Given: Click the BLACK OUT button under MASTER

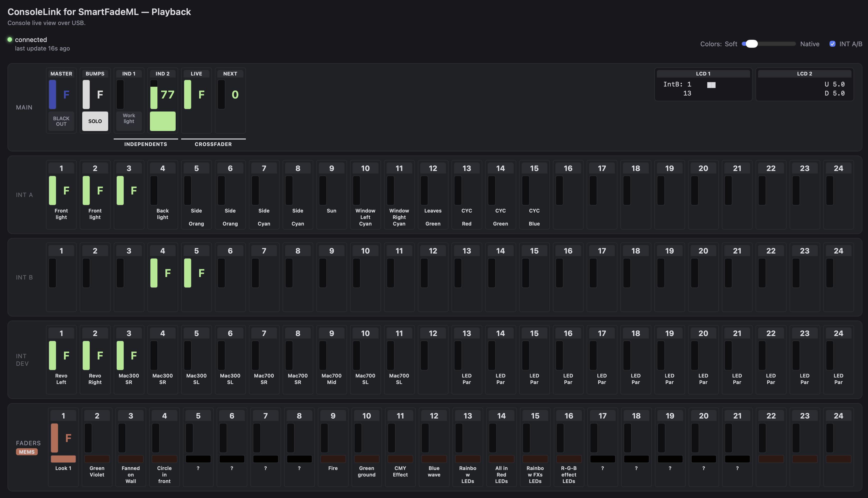Looking at the screenshot, I should [61, 121].
